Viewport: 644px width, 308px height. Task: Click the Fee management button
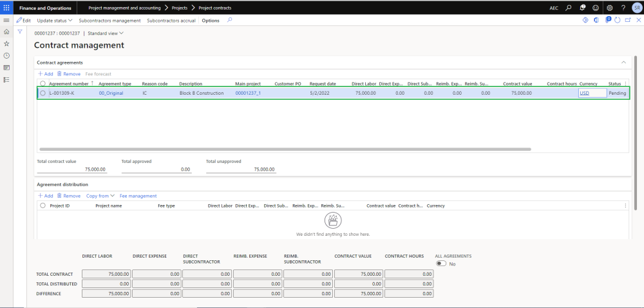click(x=138, y=196)
